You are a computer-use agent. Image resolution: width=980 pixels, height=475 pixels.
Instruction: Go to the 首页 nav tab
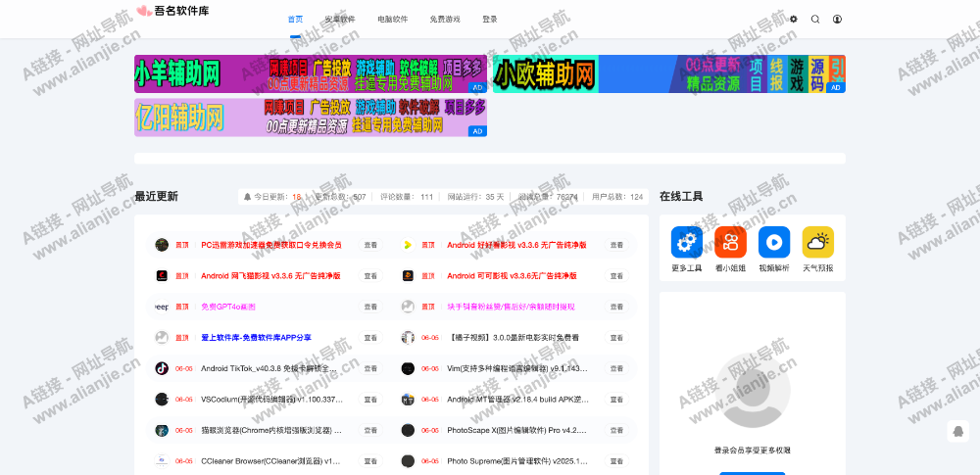pos(296,20)
